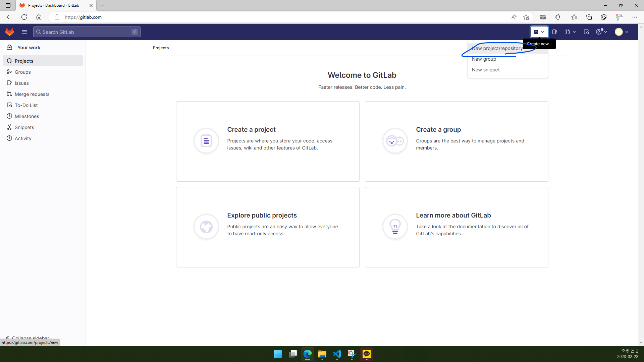Open the Create a project card

[268, 141]
